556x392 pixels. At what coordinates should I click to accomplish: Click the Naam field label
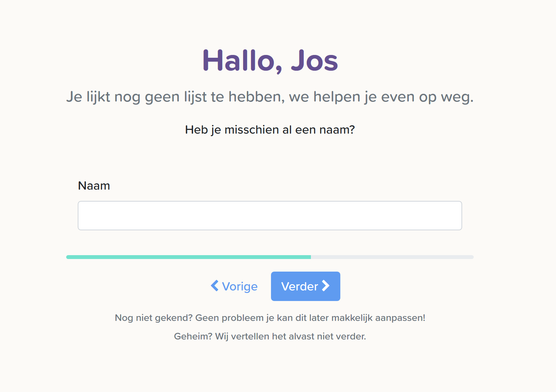94,185
